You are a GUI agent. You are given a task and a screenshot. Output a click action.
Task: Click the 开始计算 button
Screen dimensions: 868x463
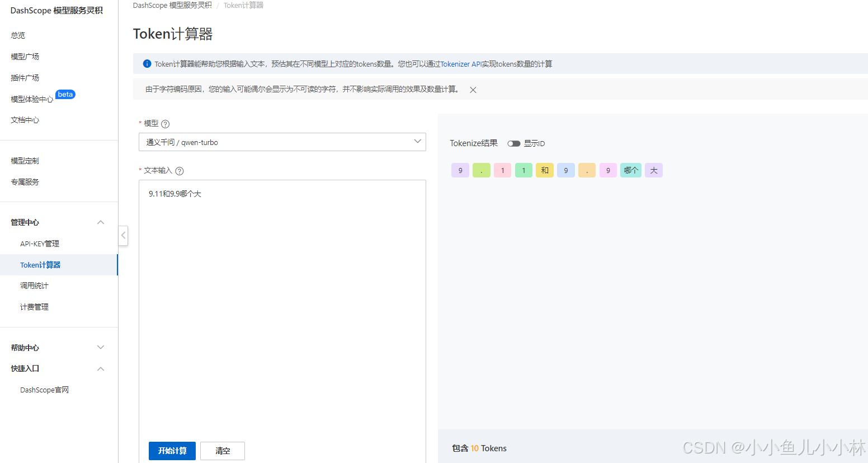click(172, 451)
